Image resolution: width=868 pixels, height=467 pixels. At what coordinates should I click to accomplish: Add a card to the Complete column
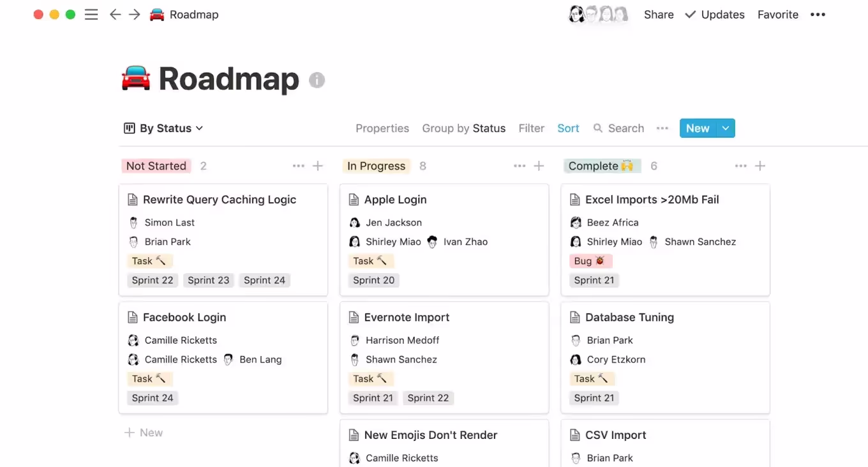760,166
